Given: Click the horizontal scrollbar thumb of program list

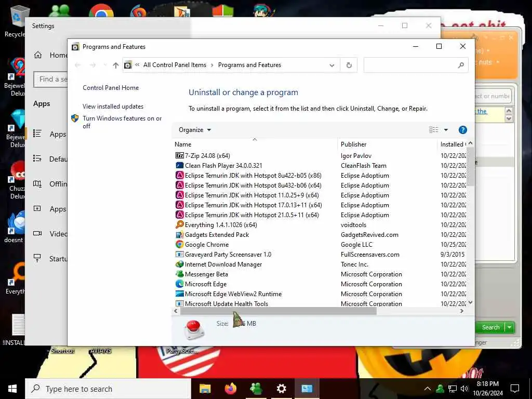Looking at the screenshot, I should click(278, 311).
